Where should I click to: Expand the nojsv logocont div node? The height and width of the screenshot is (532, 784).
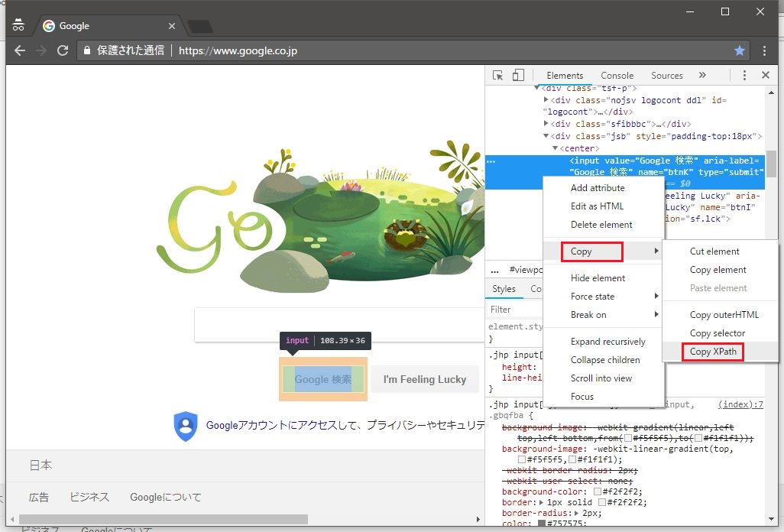pos(546,100)
